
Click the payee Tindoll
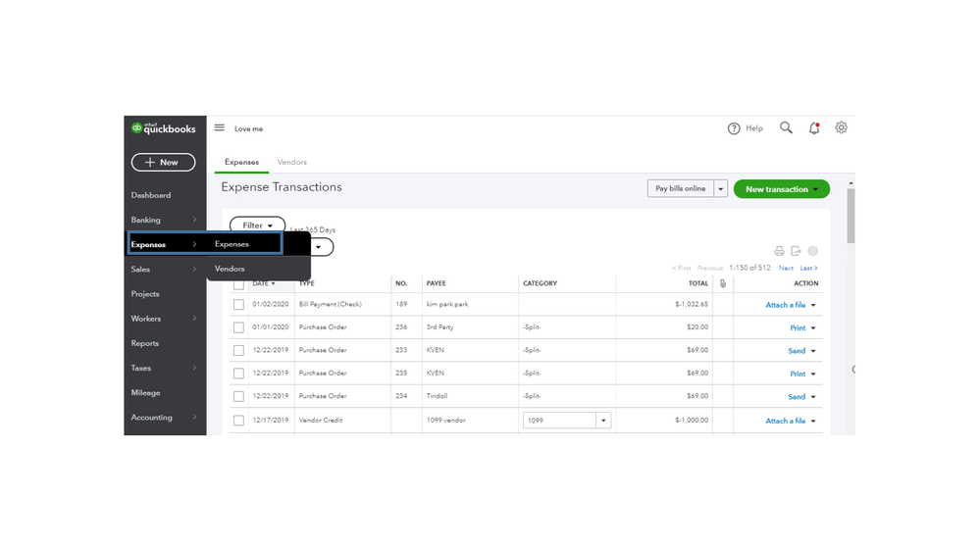point(437,396)
